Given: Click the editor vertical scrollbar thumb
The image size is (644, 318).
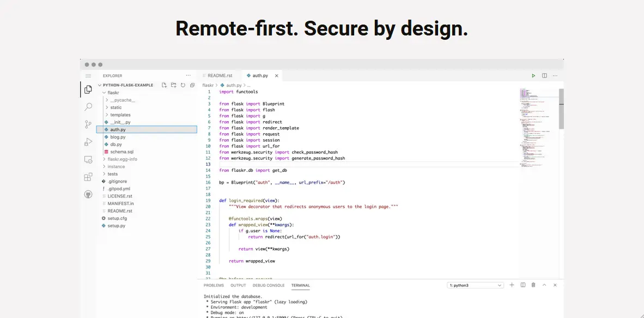Looking at the screenshot, I should 561,108.
